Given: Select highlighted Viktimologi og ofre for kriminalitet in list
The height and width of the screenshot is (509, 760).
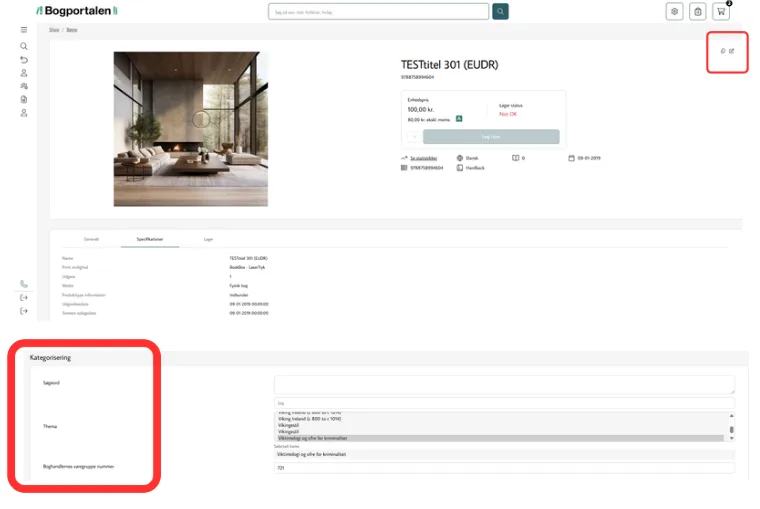Looking at the screenshot, I should point(500,438).
